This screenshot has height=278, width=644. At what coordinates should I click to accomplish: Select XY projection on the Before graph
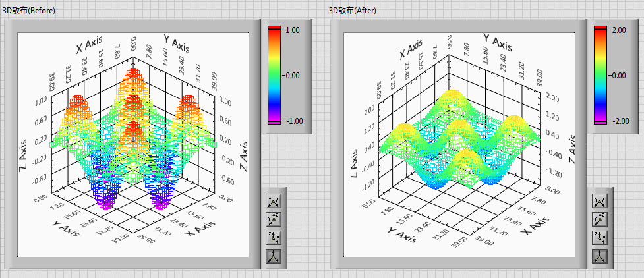(x=273, y=202)
